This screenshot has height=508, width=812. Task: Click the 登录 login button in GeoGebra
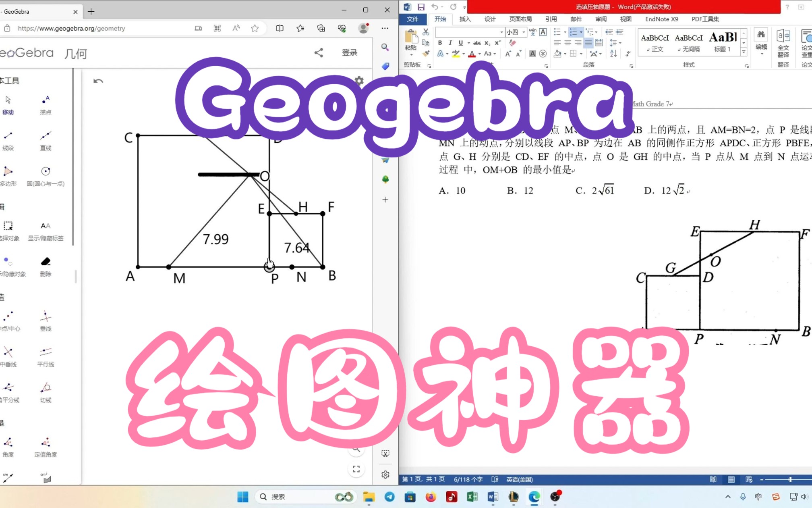click(349, 52)
